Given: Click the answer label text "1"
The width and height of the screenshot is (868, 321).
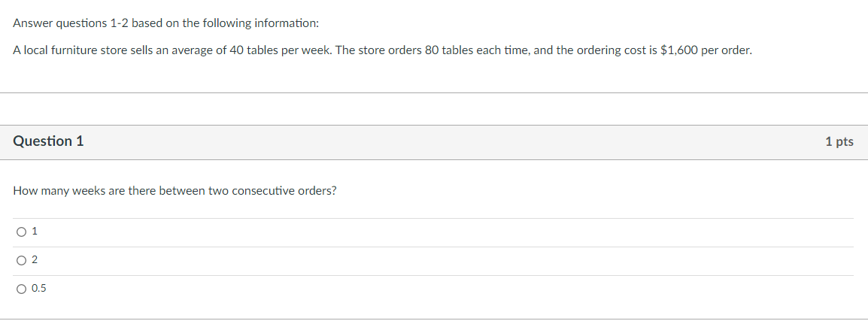Looking at the screenshot, I should (x=35, y=232).
